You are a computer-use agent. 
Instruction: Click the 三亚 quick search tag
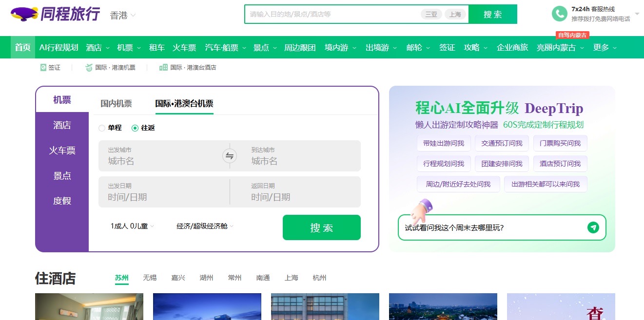click(x=431, y=15)
